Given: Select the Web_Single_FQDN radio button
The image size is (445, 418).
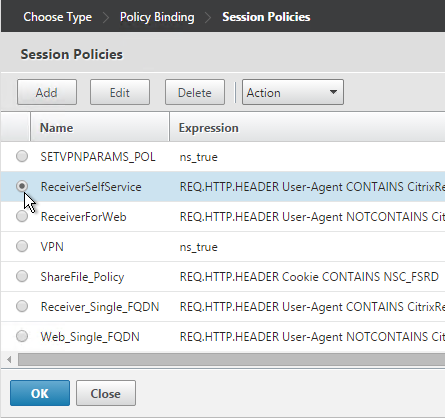Looking at the screenshot, I should point(22,336).
